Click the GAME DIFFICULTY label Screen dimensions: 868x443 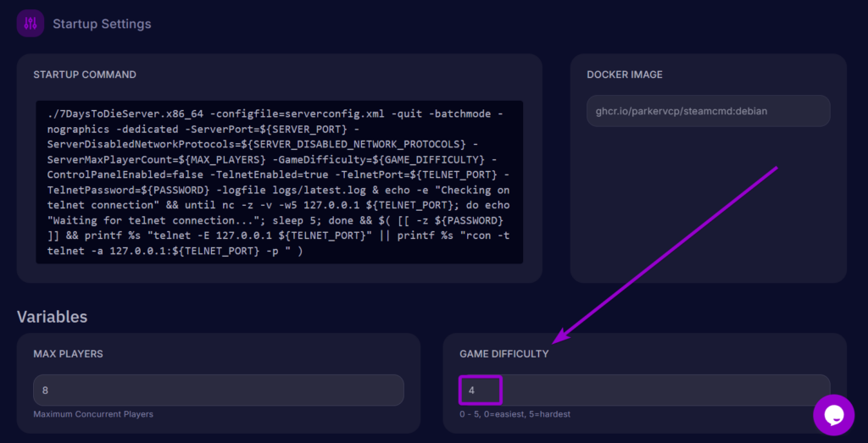(504, 353)
